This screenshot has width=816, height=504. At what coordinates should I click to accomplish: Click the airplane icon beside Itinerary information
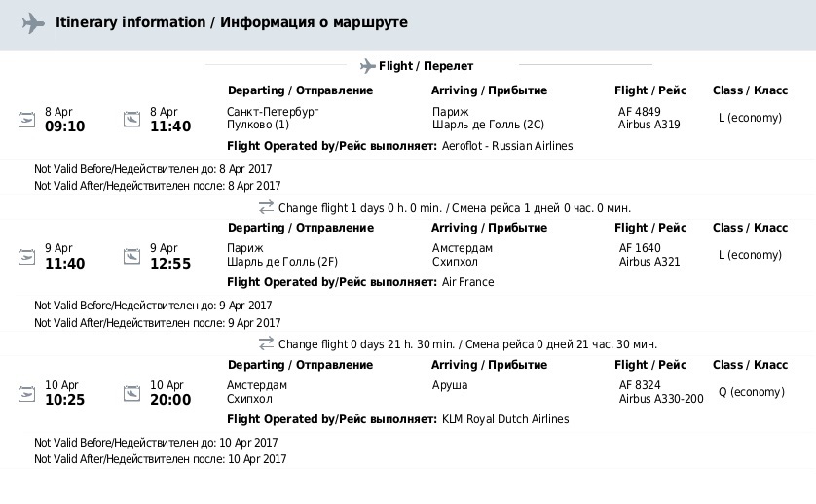tap(33, 23)
